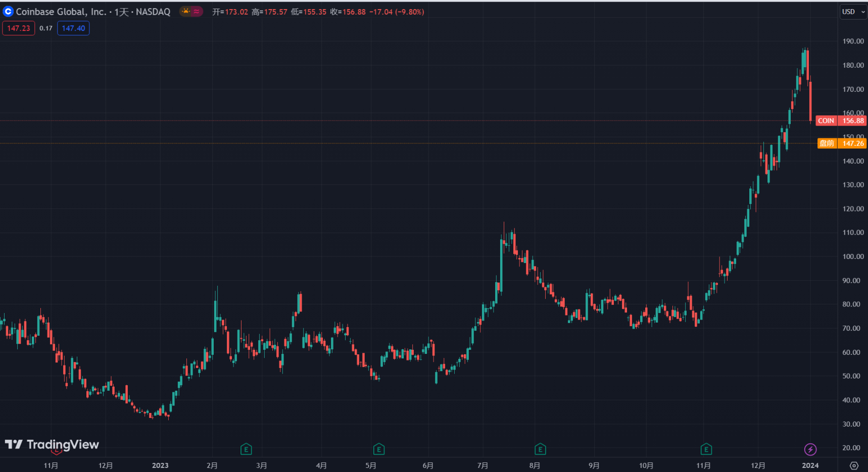Click the 2024 label on time axis
Viewport: 868px width, 472px height.
pos(810,465)
